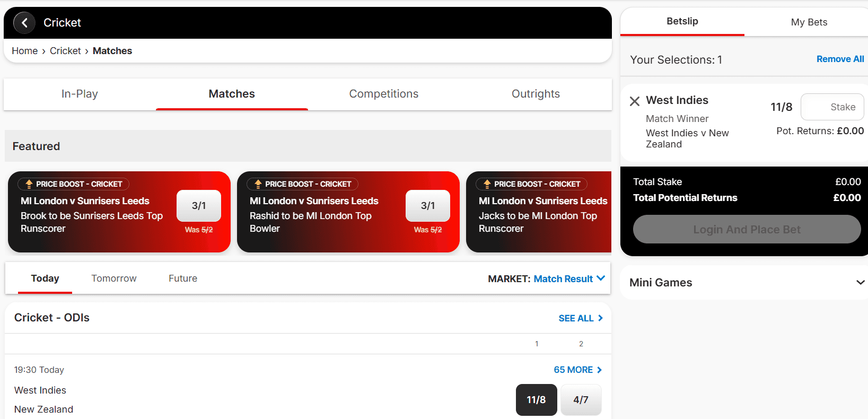Open Jacks MI London Top Runscorer boost card
Viewport: 868px width, 419px height.
539,212
